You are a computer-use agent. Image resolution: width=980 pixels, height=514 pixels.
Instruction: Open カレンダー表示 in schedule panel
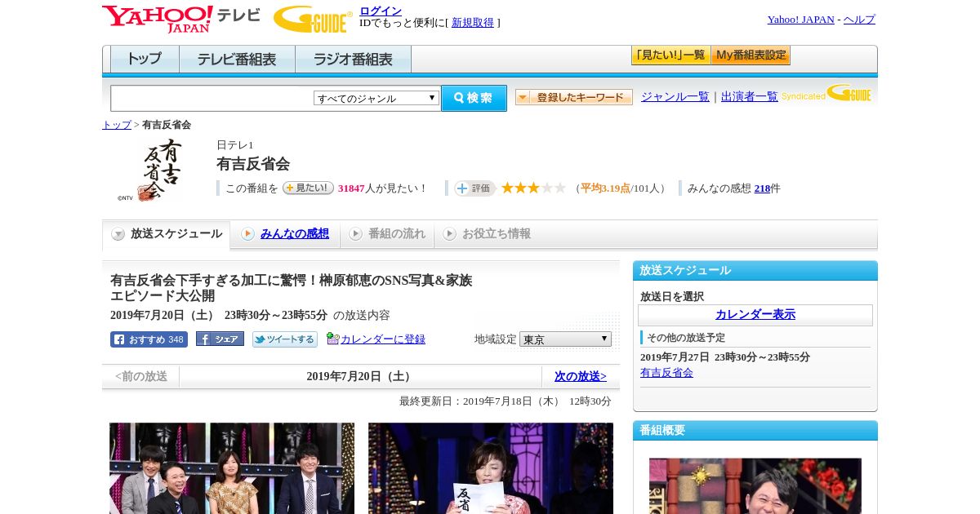point(755,315)
